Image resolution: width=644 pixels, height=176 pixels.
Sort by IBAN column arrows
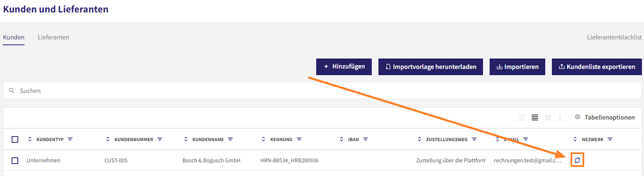click(342, 139)
